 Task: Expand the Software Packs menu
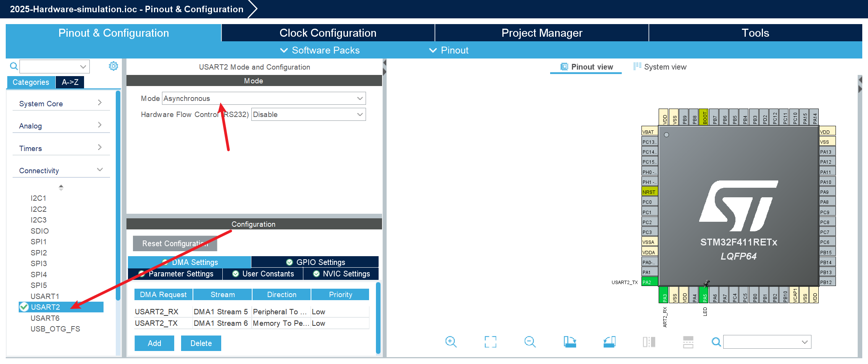[320, 50]
